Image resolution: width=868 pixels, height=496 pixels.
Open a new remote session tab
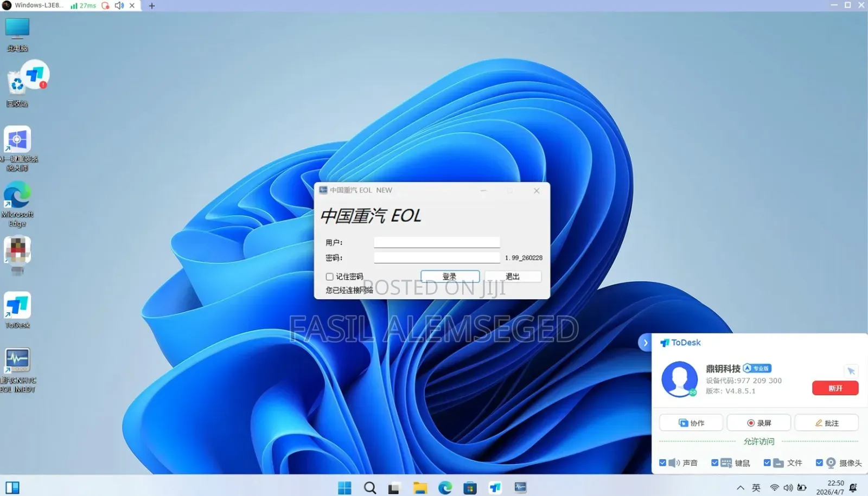[152, 5]
